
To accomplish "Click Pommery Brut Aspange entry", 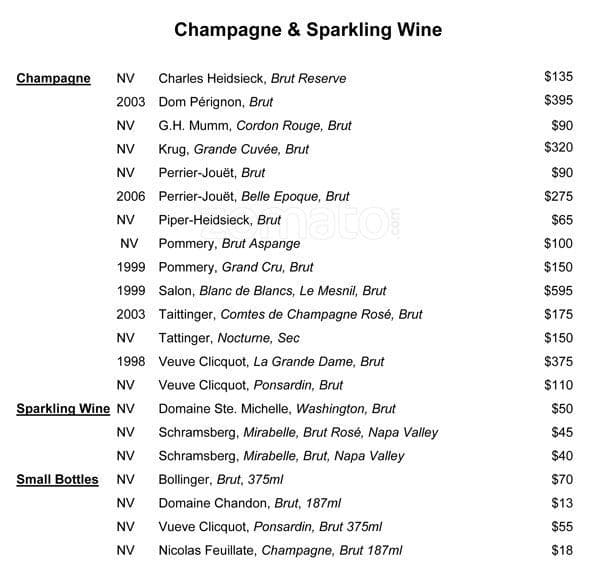I will coord(229,244).
